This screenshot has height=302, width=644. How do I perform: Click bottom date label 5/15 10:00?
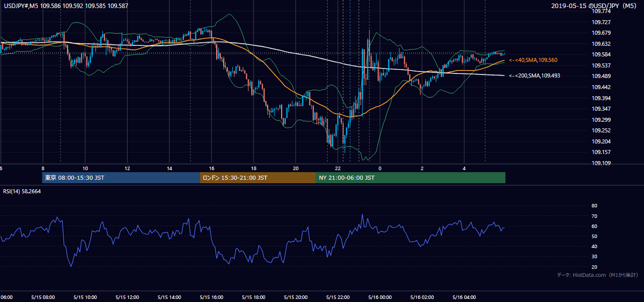point(85,297)
